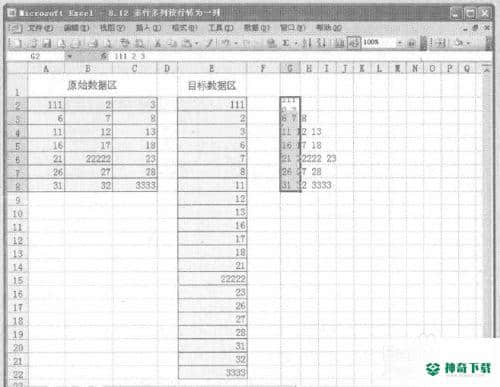Expand the Paste options dropdown arrow
The width and height of the screenshot is (500, 387).
[x=197, y=43]
